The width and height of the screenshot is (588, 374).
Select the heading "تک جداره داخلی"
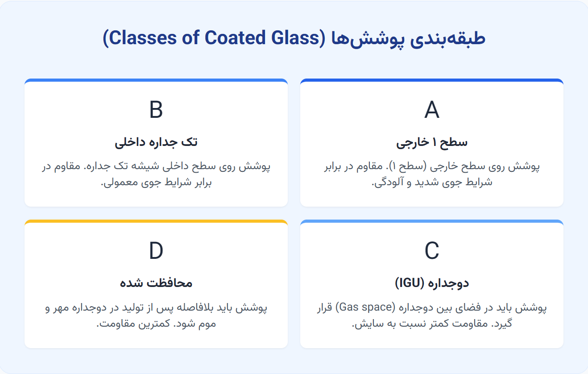tap(156, 142)
